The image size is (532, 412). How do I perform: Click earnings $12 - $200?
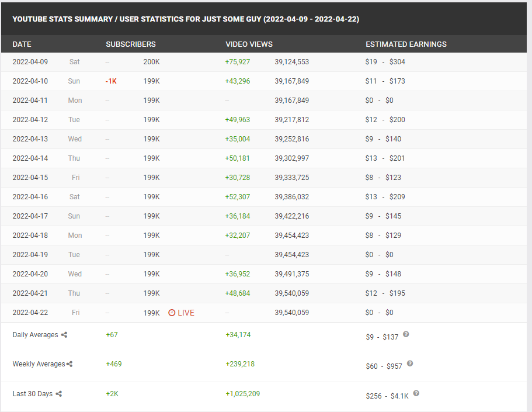coord(385,120)
